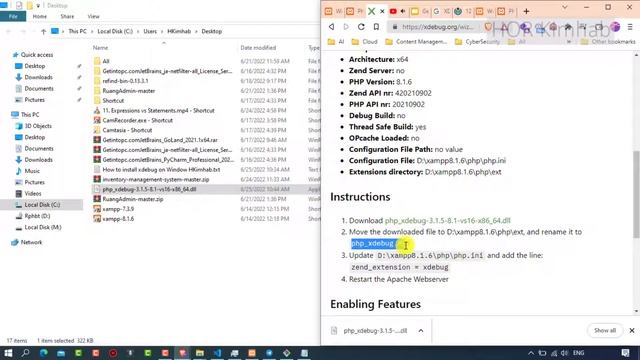Open Brave Shields lion icon
The image size is (640, 360).
[488, 27]
